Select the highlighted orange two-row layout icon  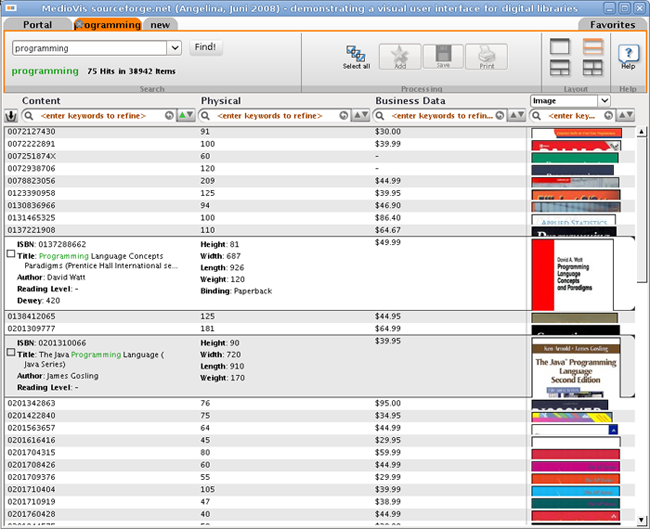point(593,46)
